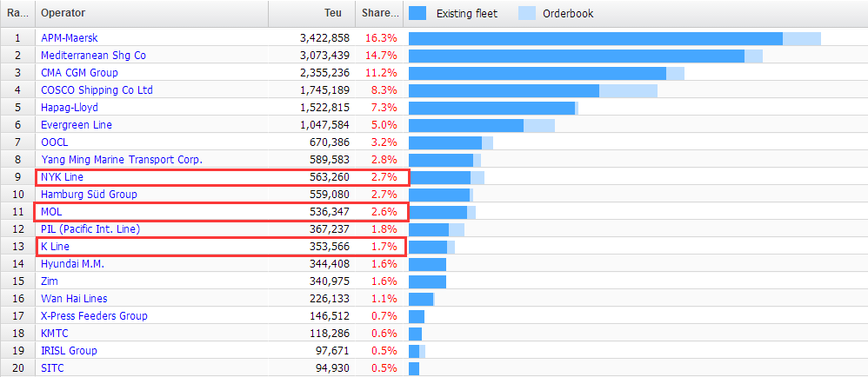Select the Teu value 563,260
The image size is (868, 377).
tap(330, 177)
